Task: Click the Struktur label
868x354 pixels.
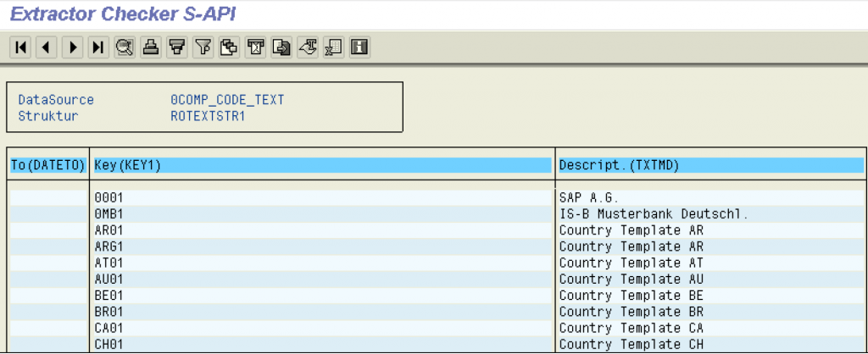Action: [48, 116]
